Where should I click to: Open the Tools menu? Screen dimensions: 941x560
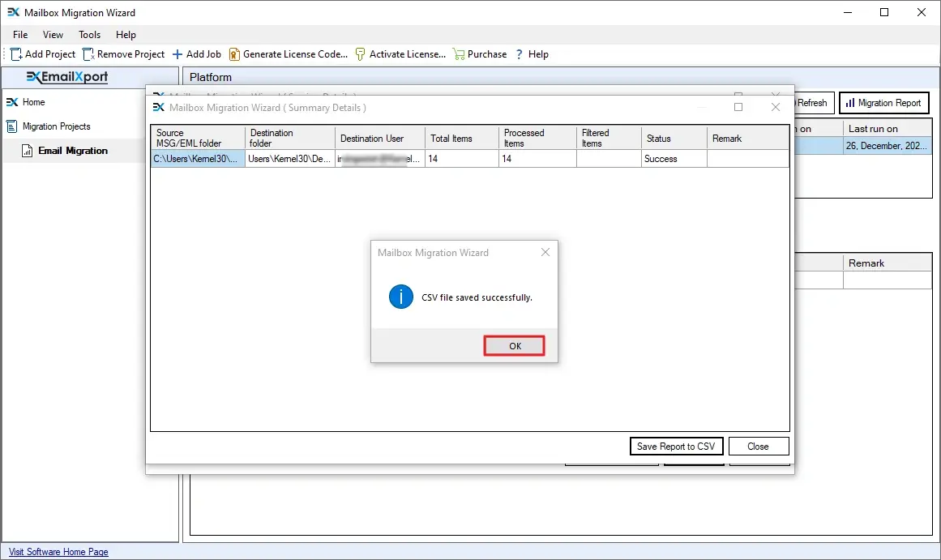(x=88, y=35)
